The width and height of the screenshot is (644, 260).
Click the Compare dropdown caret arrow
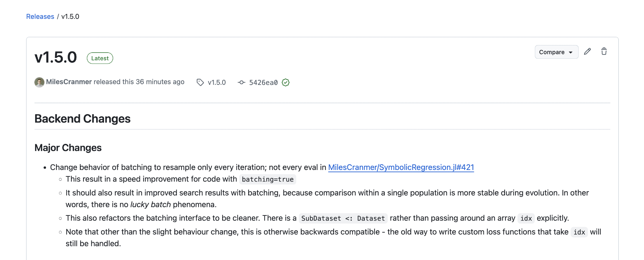[571, 53]
